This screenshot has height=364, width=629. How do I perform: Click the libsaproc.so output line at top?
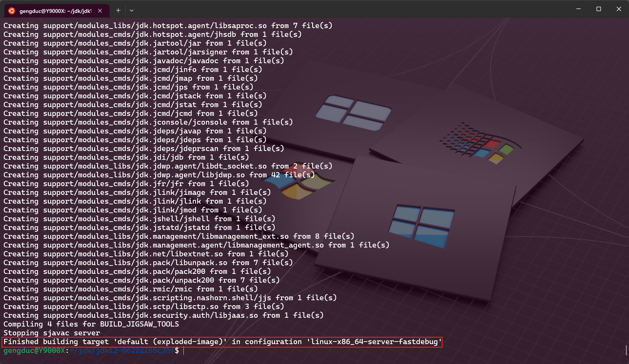(x=168, y=26)
